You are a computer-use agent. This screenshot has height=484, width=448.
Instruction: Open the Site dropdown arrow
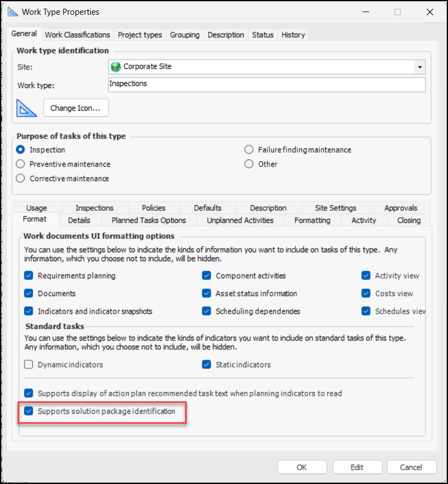pos(420,67)
